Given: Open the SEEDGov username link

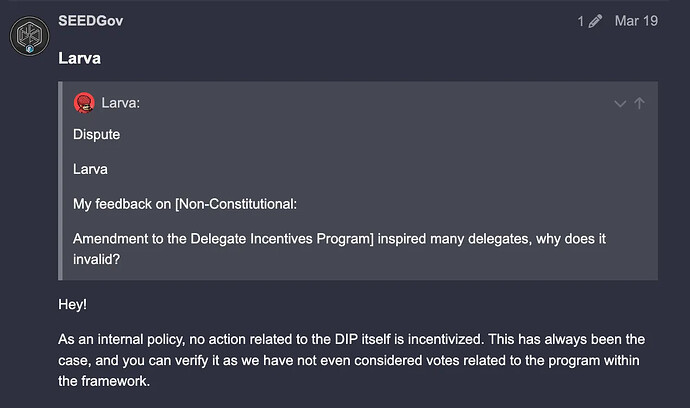Looking at the screenshot, I should tap(90, 21).
